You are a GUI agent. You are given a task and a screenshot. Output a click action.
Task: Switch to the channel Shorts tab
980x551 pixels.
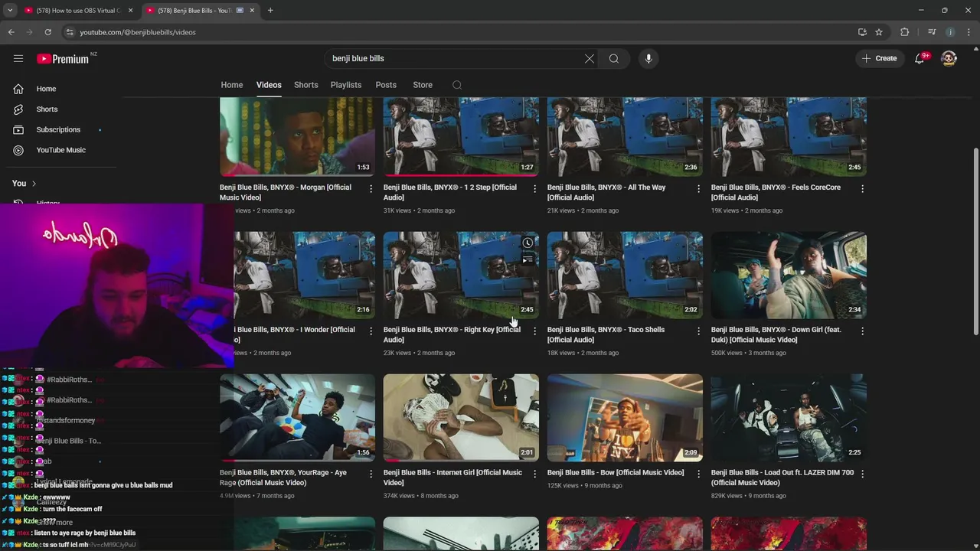point(305,85)
